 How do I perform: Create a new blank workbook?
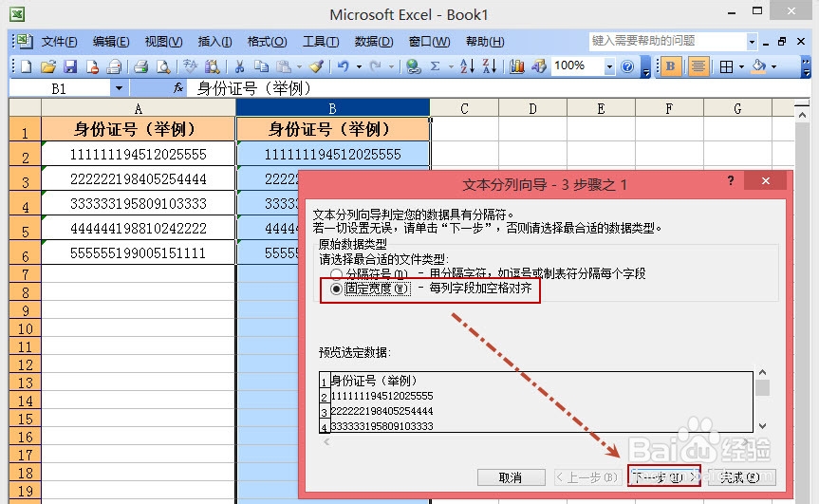(x=26, y=66)
